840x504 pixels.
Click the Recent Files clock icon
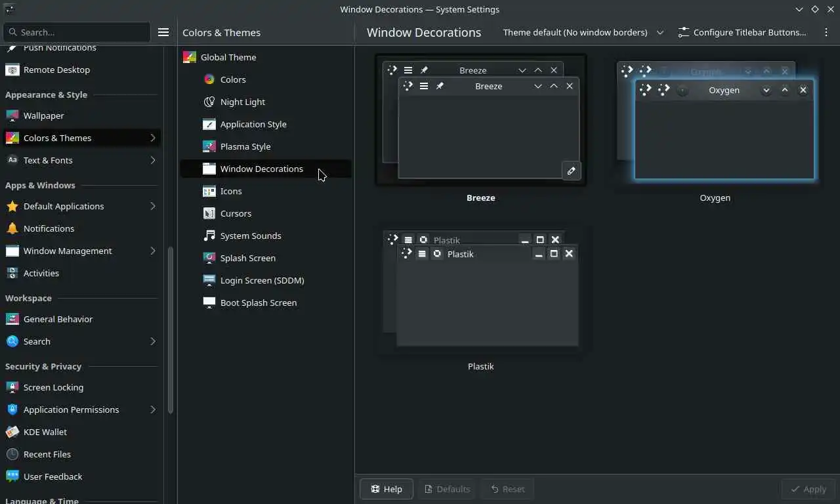click(12, 454)
